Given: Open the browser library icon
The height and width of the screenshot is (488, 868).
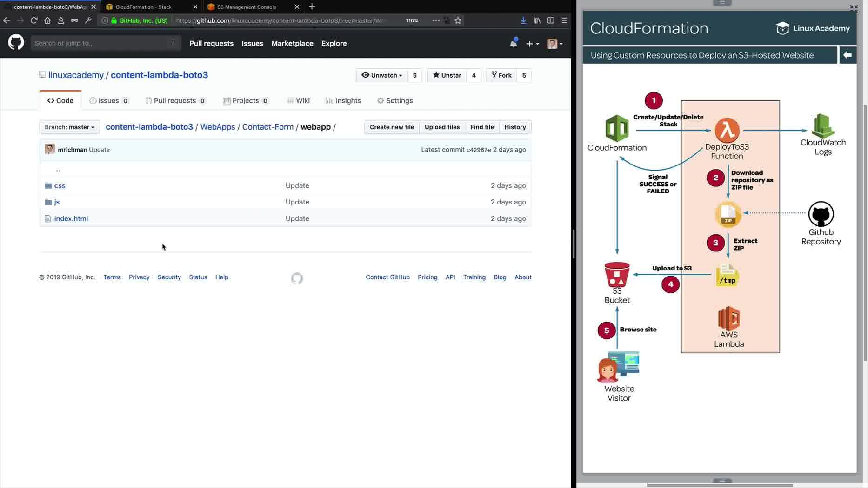Looking at the screenshot, I should coord(537,20).
